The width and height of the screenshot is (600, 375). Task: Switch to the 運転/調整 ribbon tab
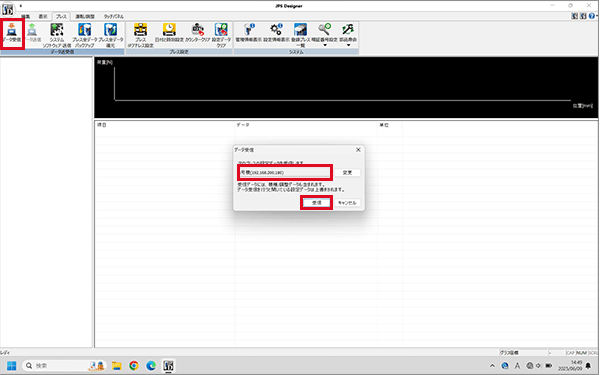pyautogui.click(x=85, y=16)
